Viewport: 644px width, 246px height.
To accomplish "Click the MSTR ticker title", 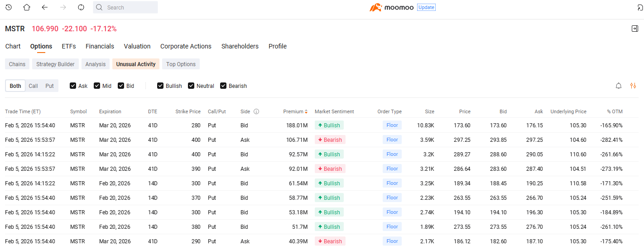I will [15, 29].
